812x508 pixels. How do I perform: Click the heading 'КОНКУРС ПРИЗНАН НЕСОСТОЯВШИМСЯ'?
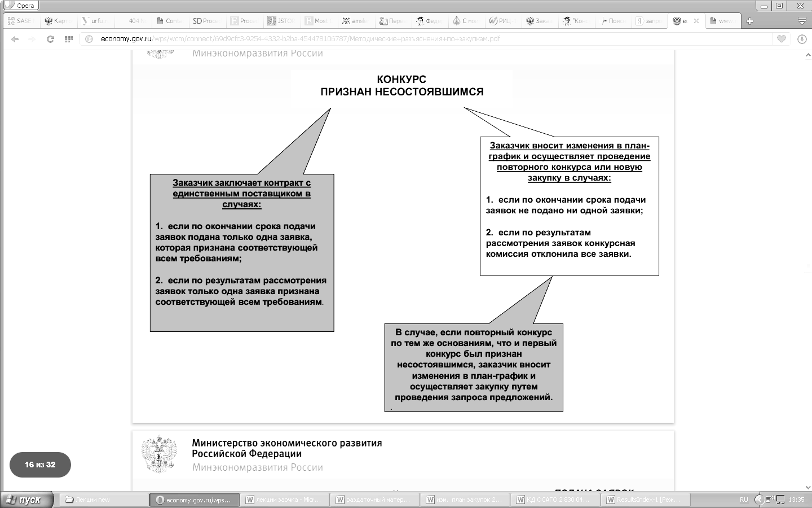[x=401, y=86]
